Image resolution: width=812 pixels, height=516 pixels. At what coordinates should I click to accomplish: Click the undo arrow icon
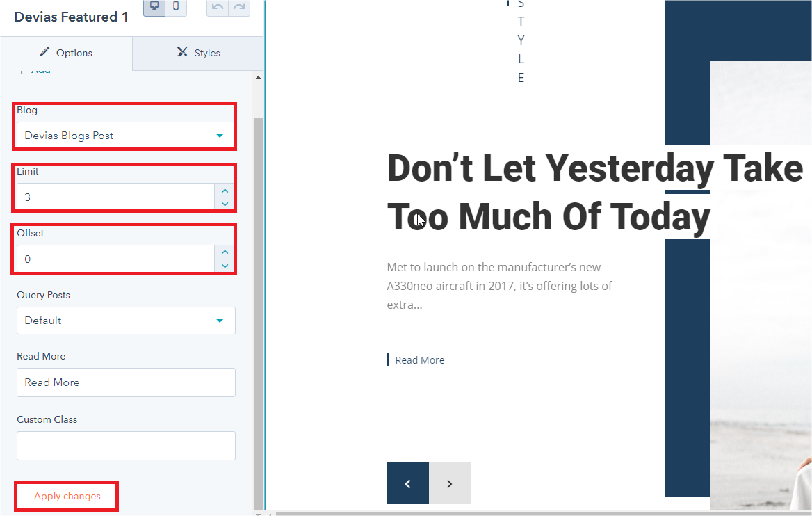tap(218, 6)
